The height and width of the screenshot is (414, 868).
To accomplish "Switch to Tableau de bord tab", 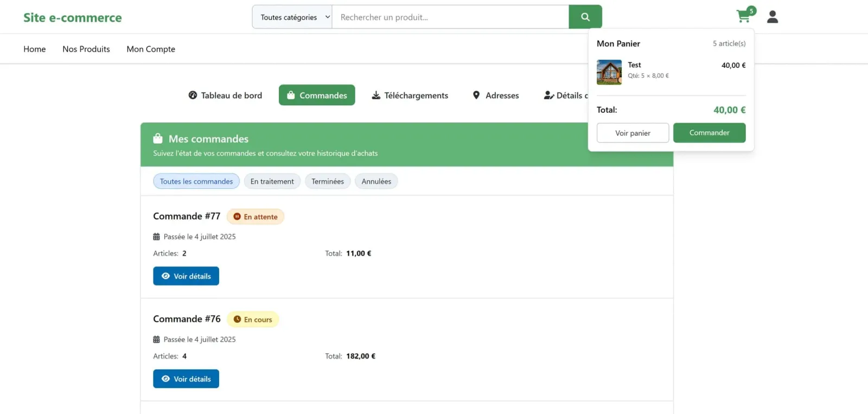I will pyautogui.click(x=225, y=95).
